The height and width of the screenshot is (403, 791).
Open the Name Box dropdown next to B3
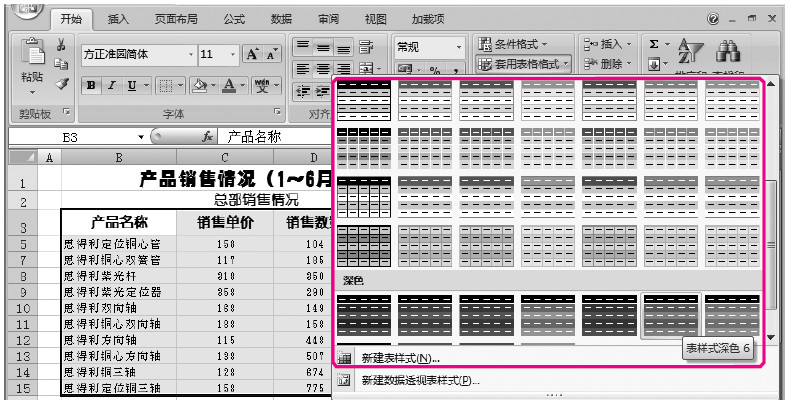[x=141, y=137]
